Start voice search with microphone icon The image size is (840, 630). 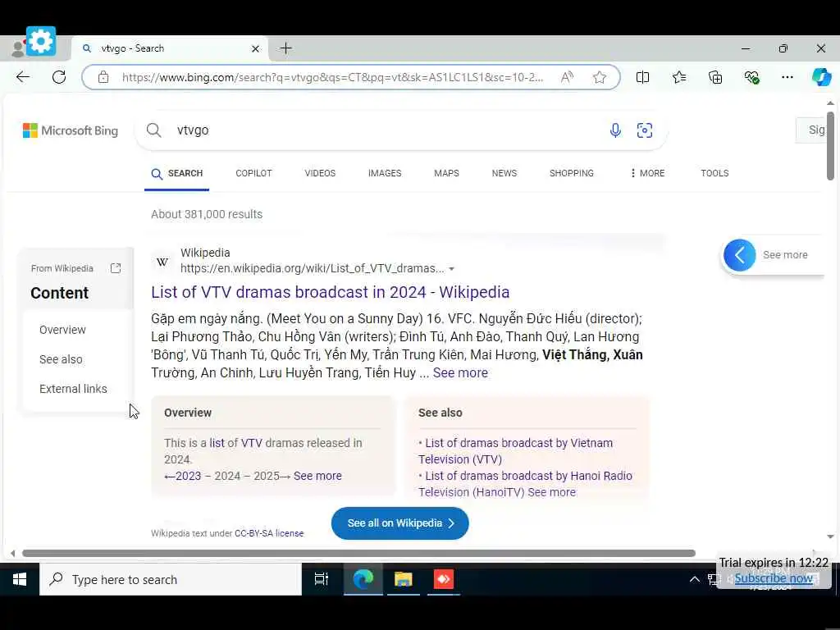615,130
